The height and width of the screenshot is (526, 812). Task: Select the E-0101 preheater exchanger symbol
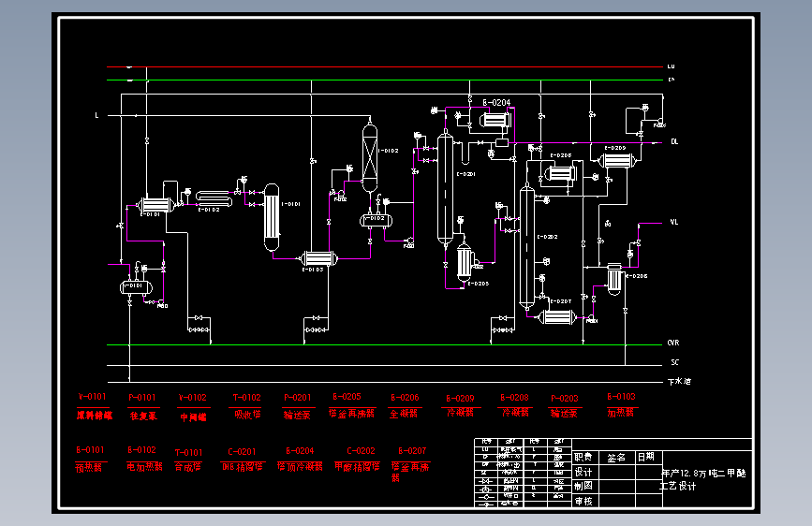point(155,205)
